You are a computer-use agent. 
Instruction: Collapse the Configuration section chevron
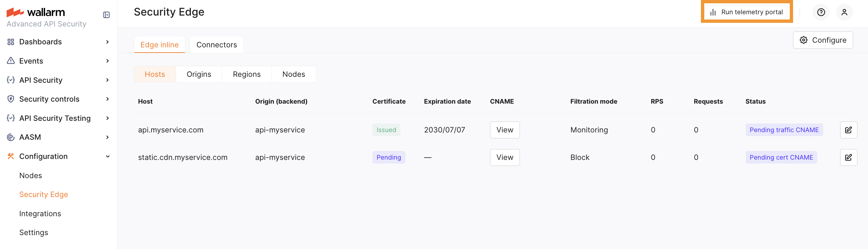tap(107, 157)
